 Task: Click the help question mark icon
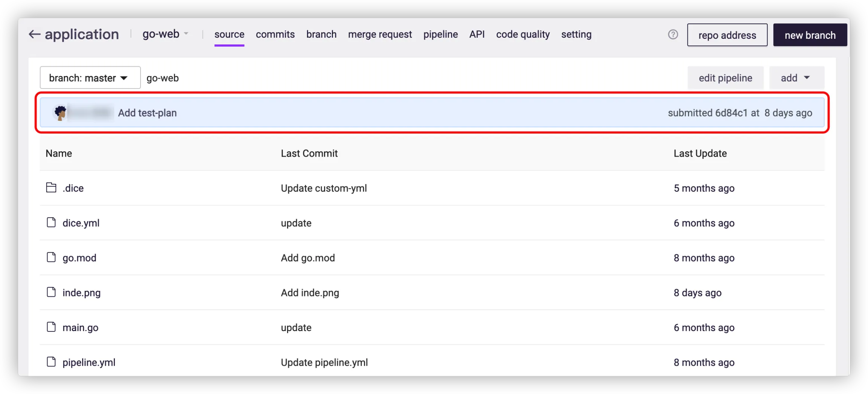pyautogui.click(x=673, y=35)
